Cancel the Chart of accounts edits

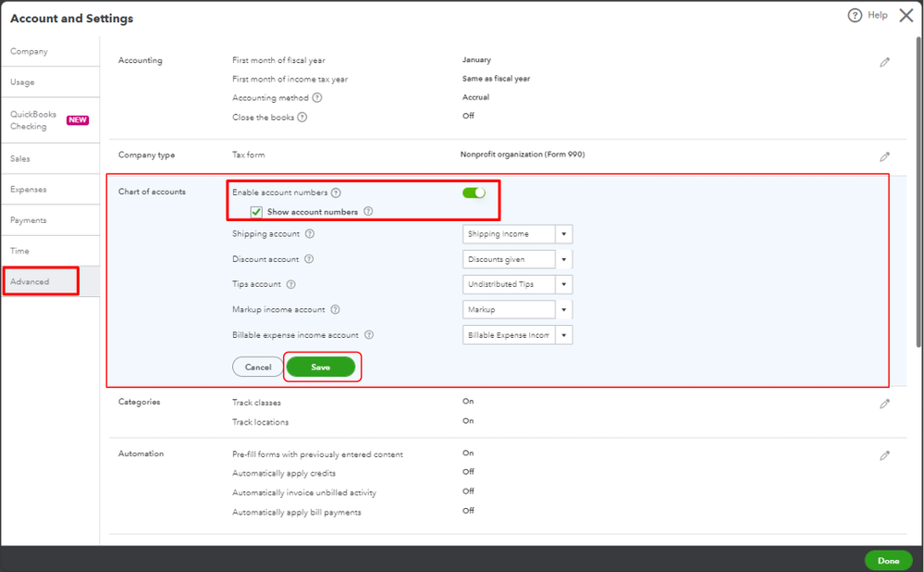click(x=257, y=367)
